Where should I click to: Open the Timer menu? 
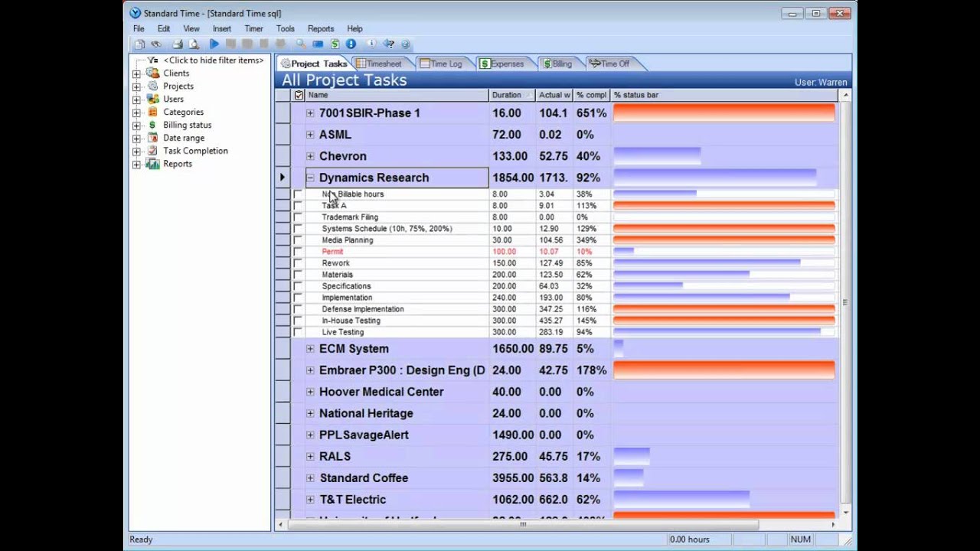[253, 29]
